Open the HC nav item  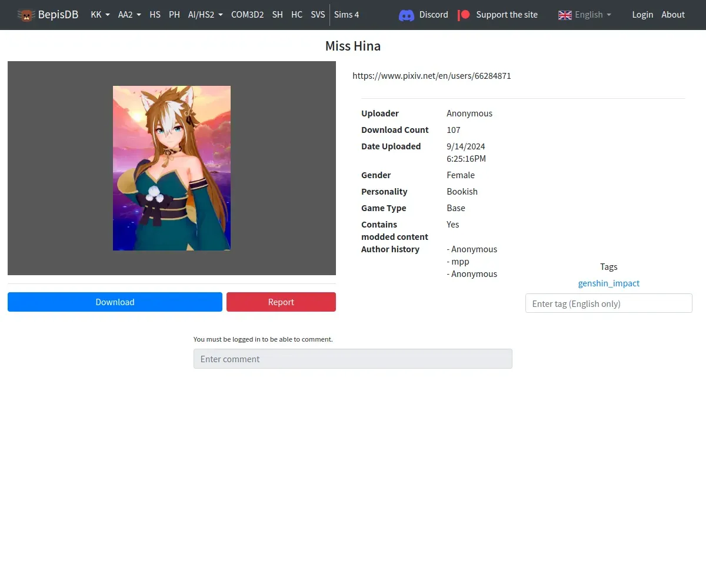pos(297,15)
